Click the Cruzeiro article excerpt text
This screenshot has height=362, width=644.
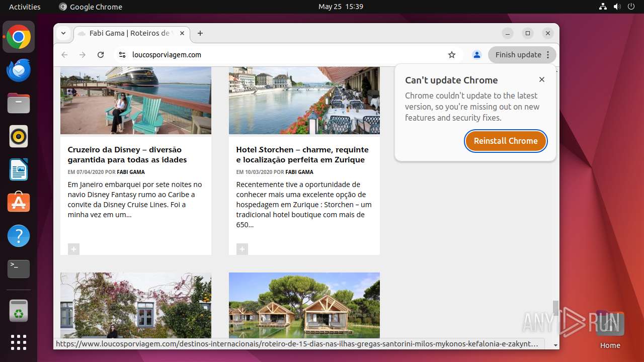coord(135,200)
